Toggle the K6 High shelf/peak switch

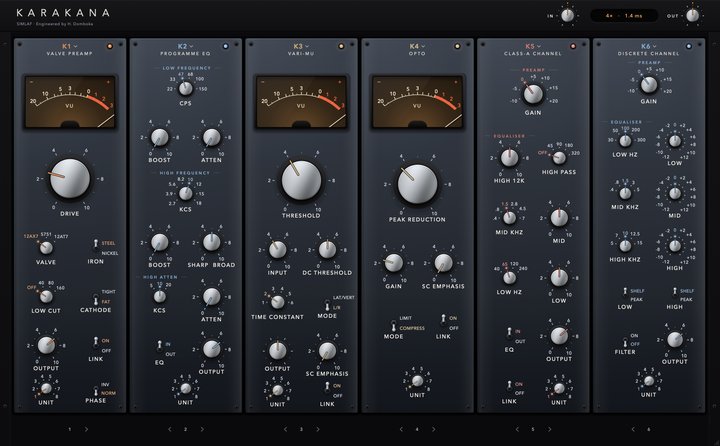pos(675,293)
